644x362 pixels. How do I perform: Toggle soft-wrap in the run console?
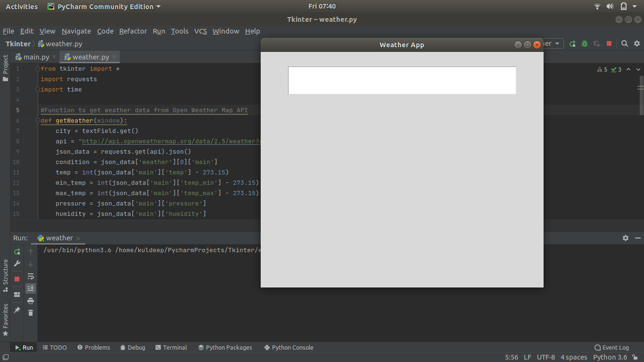pos(31,276)
